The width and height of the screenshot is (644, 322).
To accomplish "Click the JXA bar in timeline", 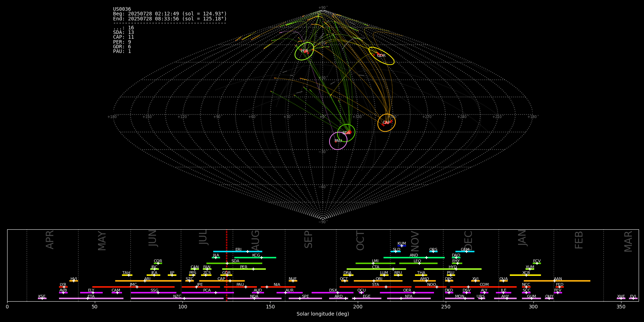I will (216, 257).
